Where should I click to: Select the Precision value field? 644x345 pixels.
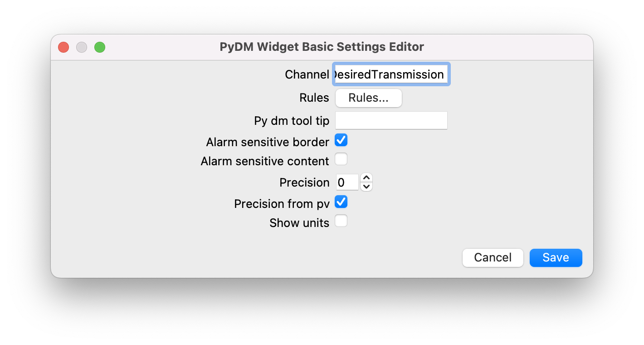coord(347,182)
